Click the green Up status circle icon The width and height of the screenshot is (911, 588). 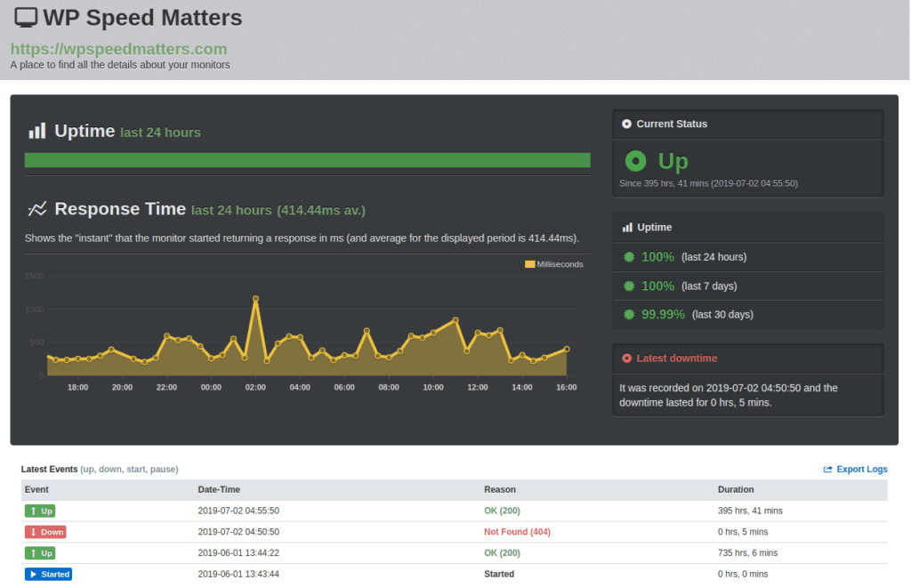(x=635, y=161)
